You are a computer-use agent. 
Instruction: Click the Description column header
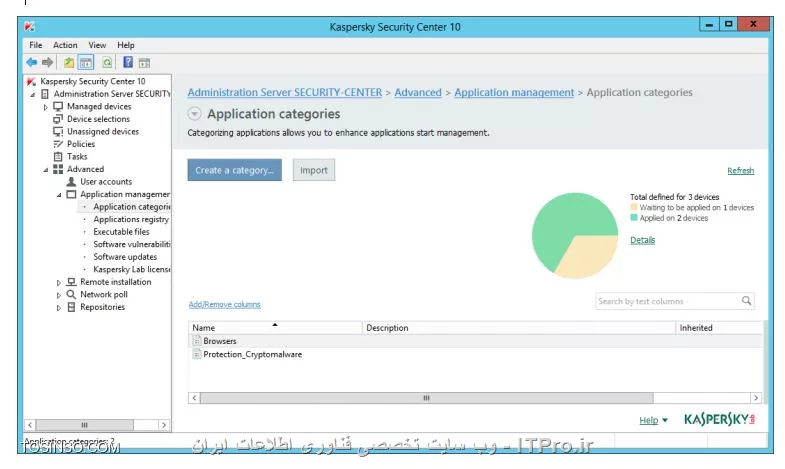518,328
